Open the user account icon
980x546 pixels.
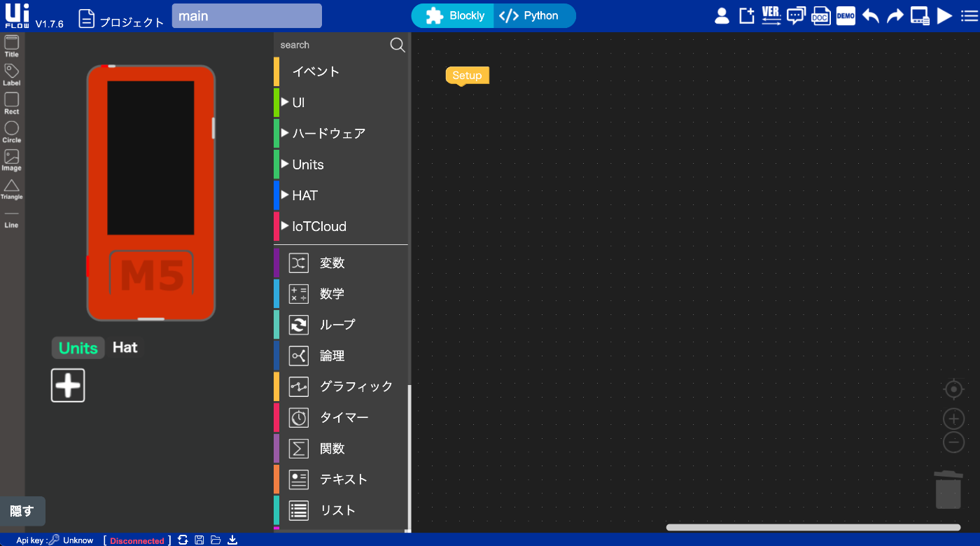pyautogui.click(x=722, y=16)
